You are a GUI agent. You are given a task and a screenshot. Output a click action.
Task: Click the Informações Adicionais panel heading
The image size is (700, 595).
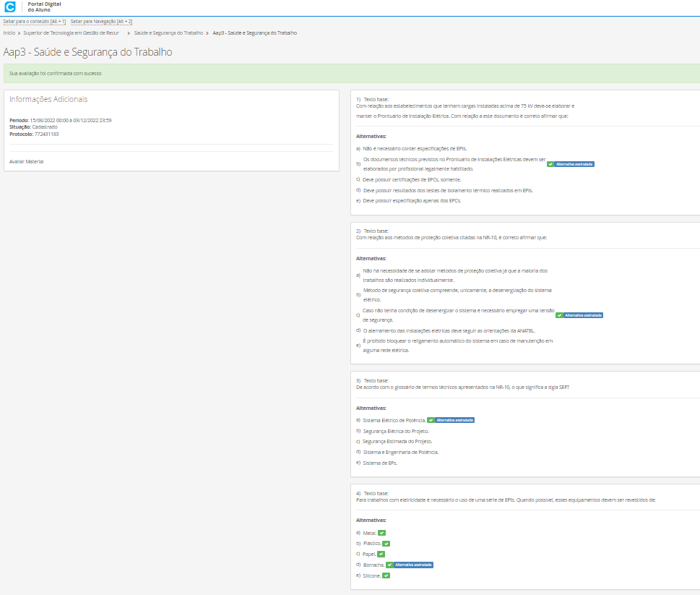point(48,99)
